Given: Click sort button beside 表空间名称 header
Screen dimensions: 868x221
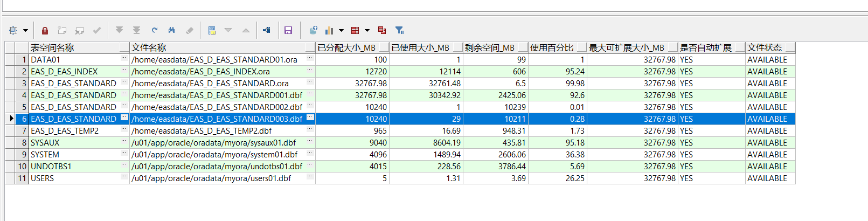Looking at the screenshot, I should (x=124, y=47).
